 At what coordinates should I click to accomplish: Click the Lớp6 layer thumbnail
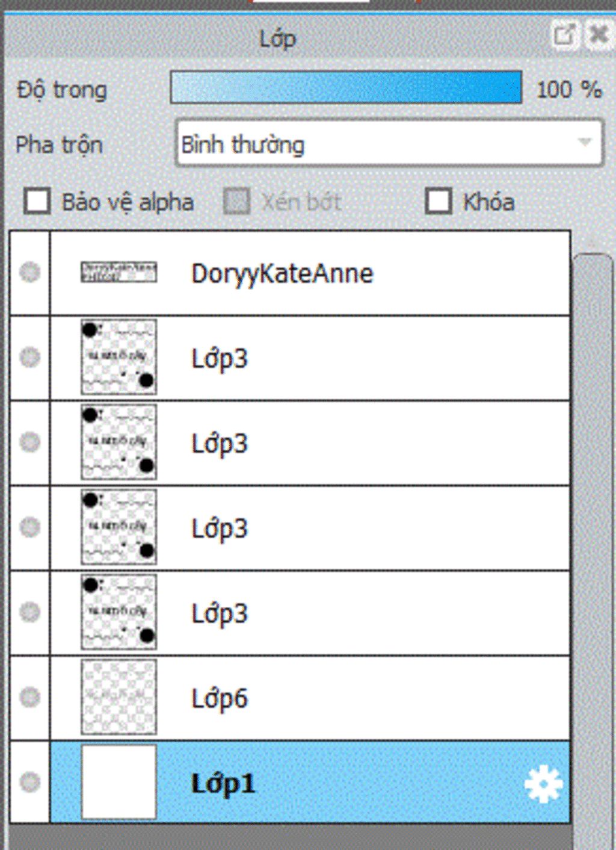(x=119, y=697)
